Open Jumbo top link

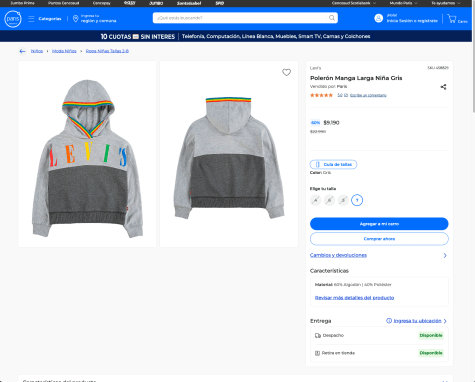click(156, 3)
